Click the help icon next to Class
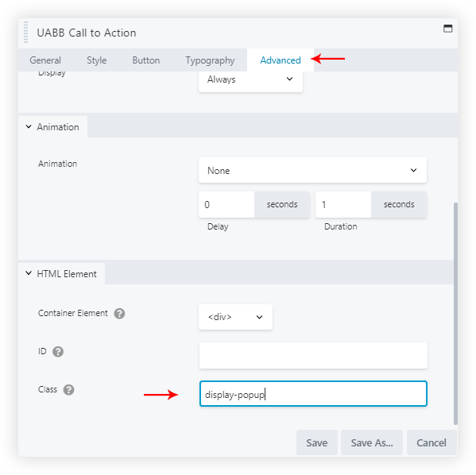 (x=68, y=390)
